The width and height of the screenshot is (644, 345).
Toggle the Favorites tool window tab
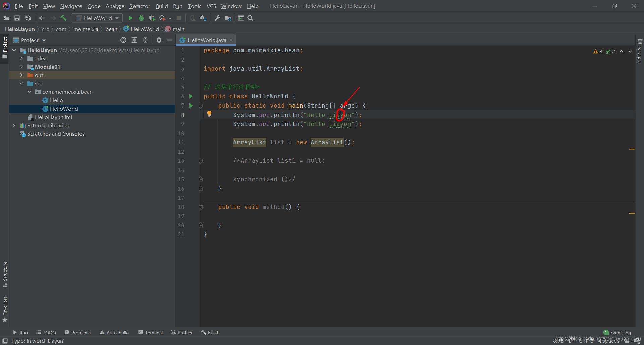coord(5,309)
